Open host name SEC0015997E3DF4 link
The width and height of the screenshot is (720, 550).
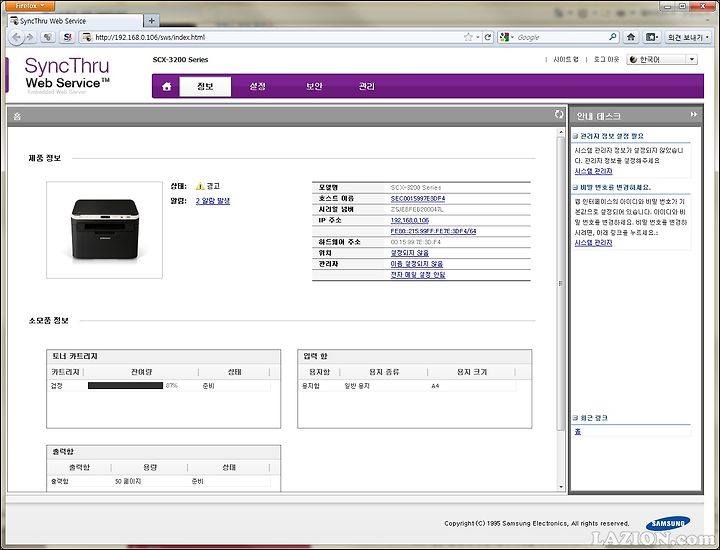coord(418,199)
